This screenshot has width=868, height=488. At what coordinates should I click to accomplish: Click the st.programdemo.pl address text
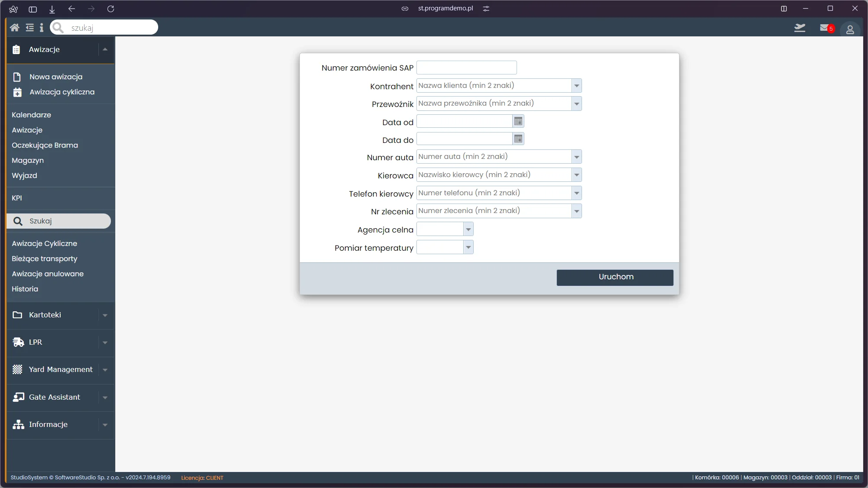coord(445,8)
